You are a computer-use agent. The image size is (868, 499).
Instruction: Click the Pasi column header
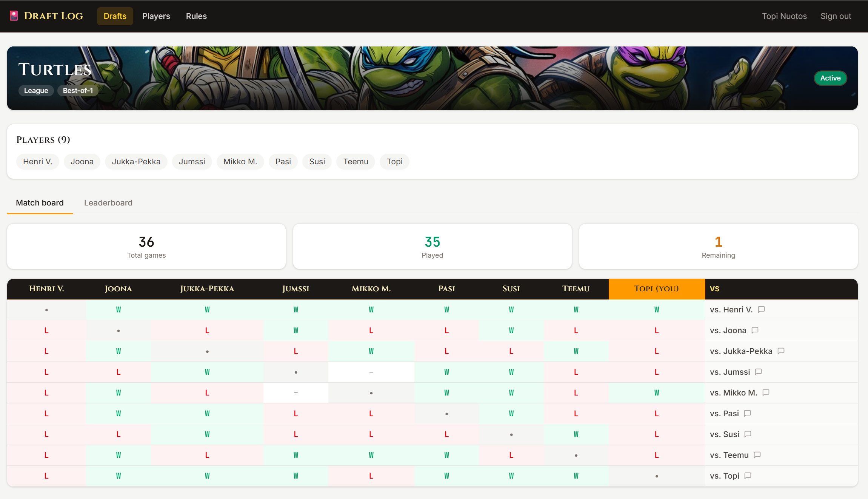(447, 289)
